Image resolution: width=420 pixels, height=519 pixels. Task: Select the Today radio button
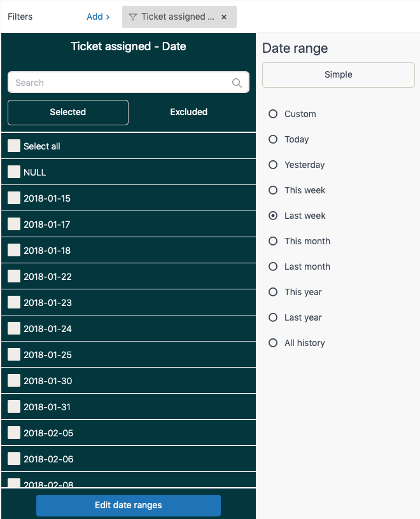(273, 139)
